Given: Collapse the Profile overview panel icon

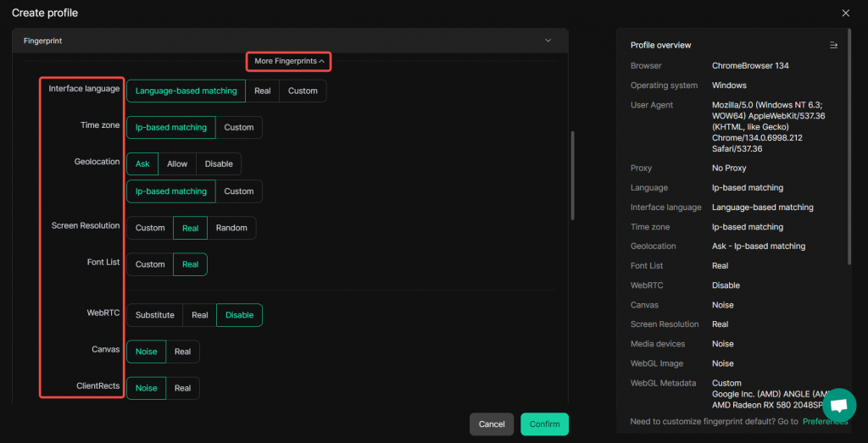Looking at the screenshot, I should 833,45.
